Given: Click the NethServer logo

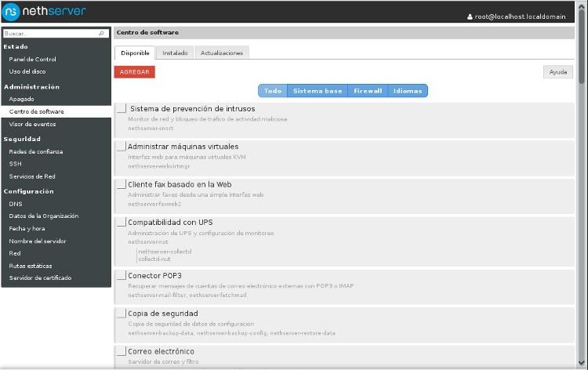Looking at the screenshot, I should coord(44,11).
